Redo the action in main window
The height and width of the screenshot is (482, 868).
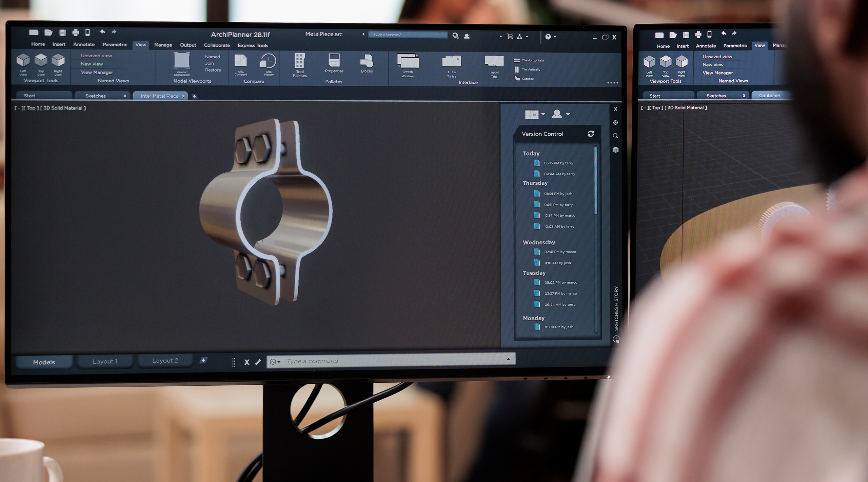114,32
